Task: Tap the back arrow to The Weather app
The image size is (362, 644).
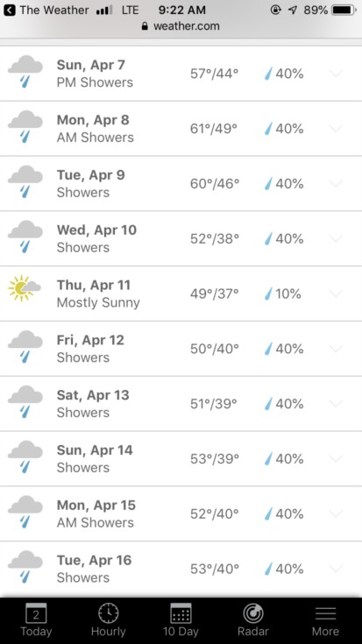Action: 9,10
